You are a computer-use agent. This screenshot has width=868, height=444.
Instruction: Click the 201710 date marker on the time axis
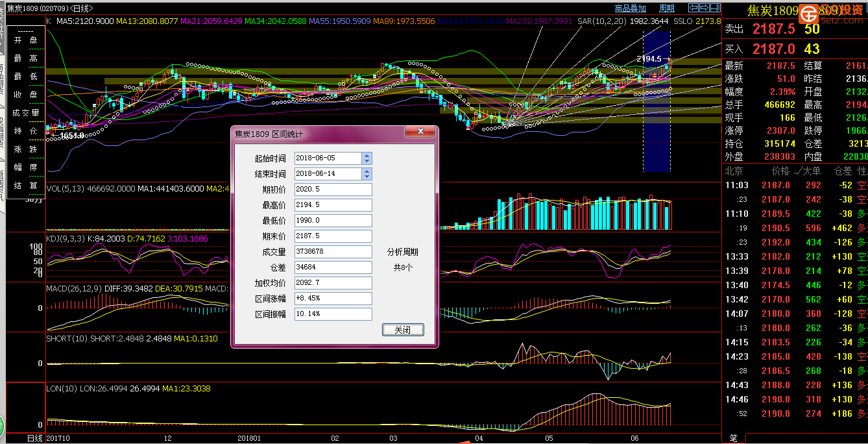click(58, 438)
